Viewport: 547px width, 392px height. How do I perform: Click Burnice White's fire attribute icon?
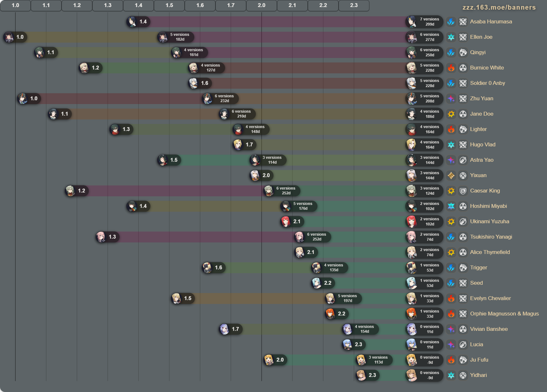coord(451,68)
